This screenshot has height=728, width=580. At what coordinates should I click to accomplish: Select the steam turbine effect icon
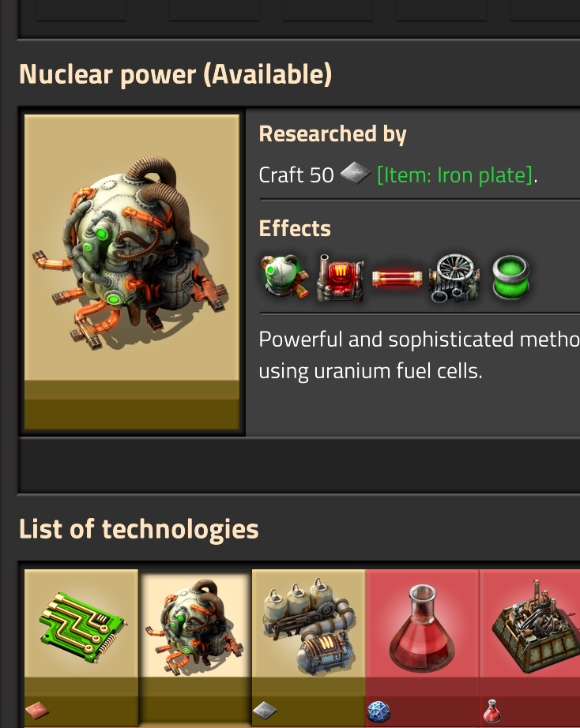point(454,278)
